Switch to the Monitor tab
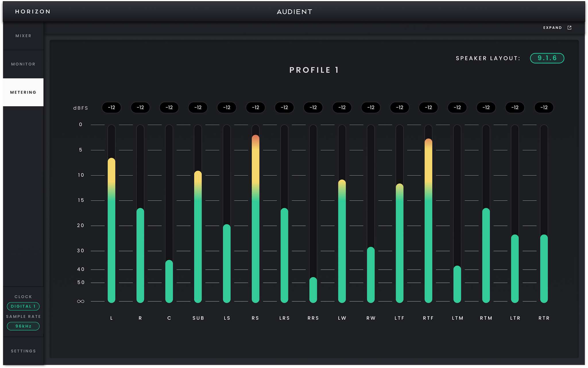The height and width of the screenshot is (368, 588). pyautogui.click(x=23, y=64)
